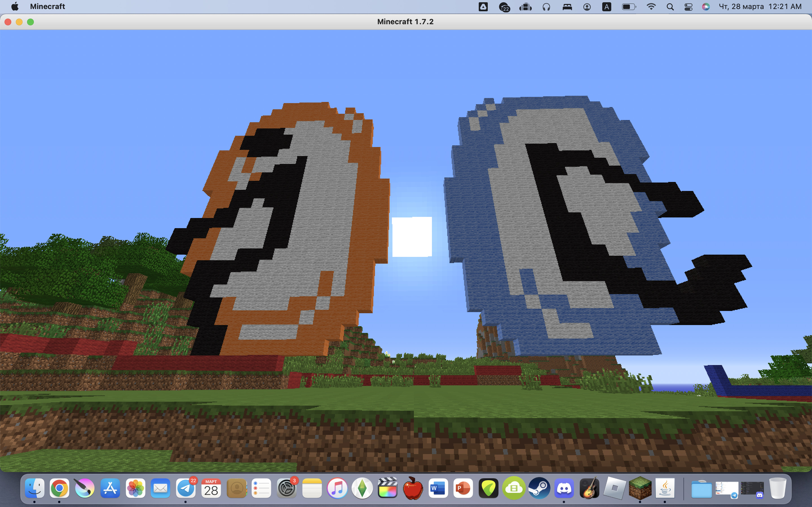Open Telegram with 22 unread badge

tap(186, 488)
